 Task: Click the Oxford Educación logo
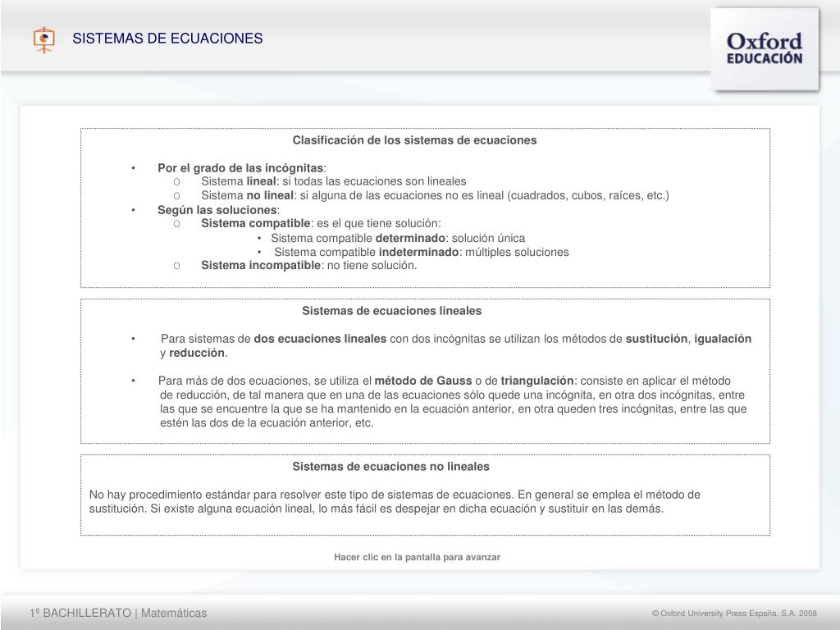pos(765,48)
